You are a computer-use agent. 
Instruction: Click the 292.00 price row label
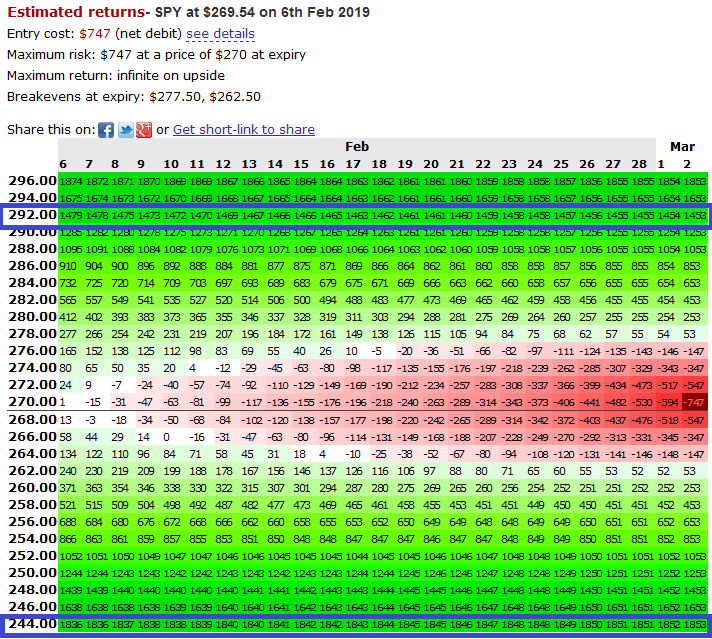coord(32,215)
